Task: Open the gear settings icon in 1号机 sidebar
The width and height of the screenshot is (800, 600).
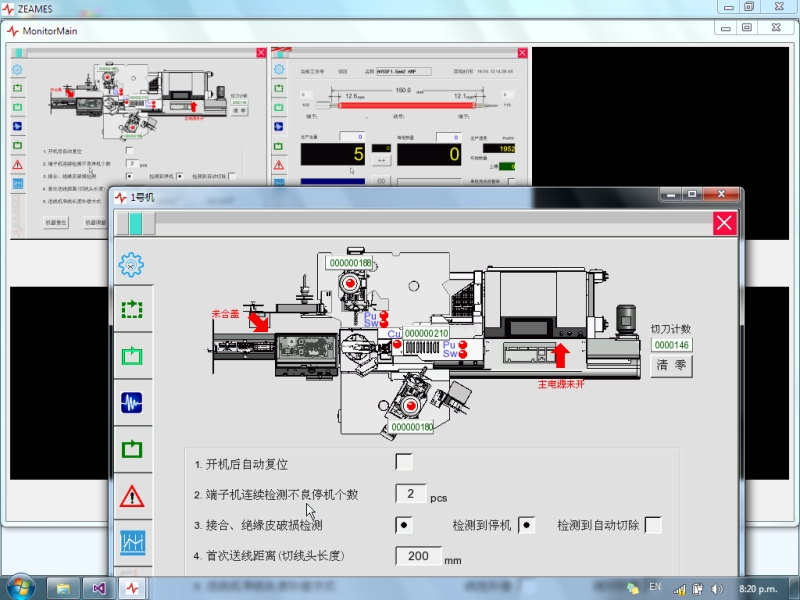Action: pyautogui.click(x=131, y=264)
